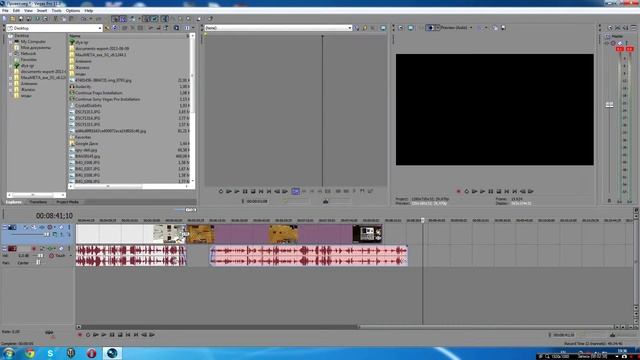
Task: Click the main timeline Record button
Action: tap(80, 335)
